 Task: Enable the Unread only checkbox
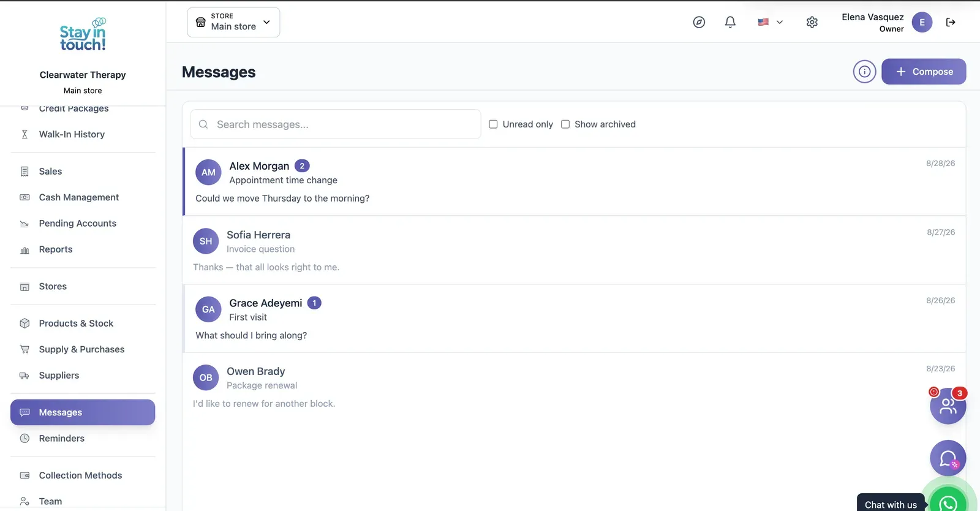click(x=493, y=124)
